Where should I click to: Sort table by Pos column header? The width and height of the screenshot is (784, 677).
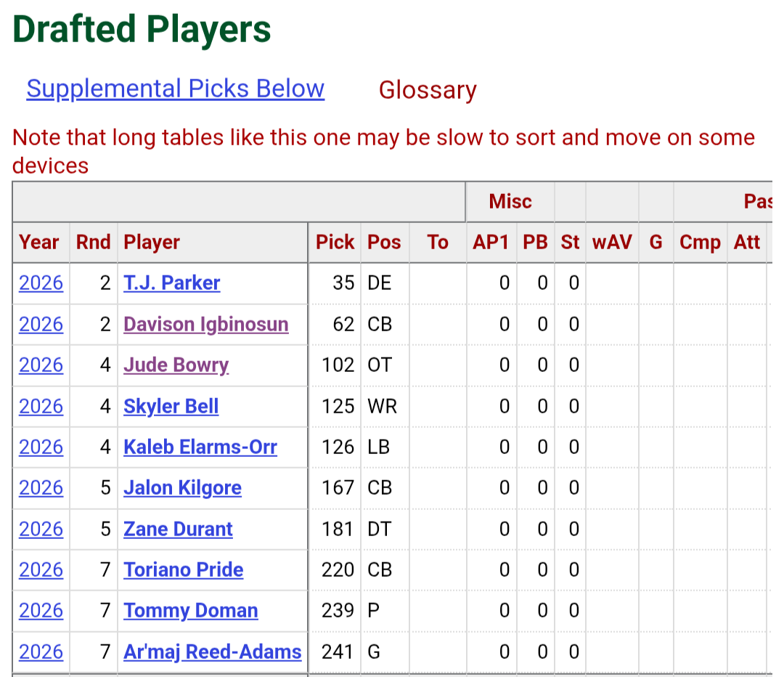(384, 242)
